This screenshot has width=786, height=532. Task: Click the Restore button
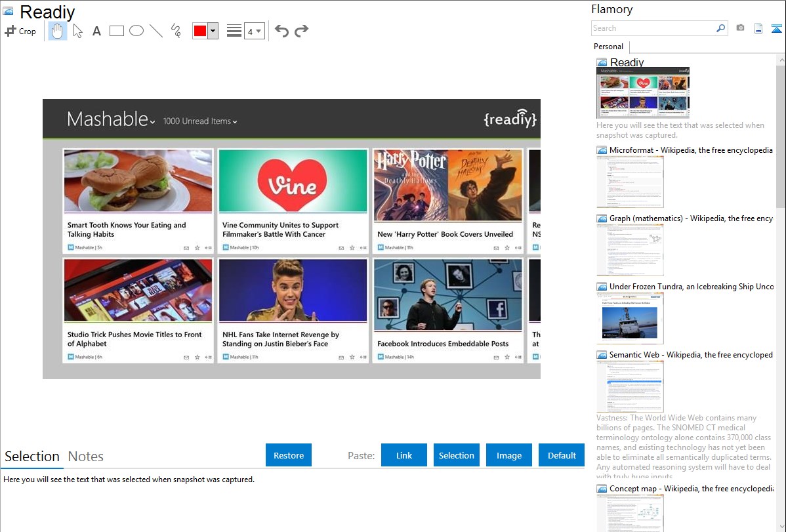[289, 455]
